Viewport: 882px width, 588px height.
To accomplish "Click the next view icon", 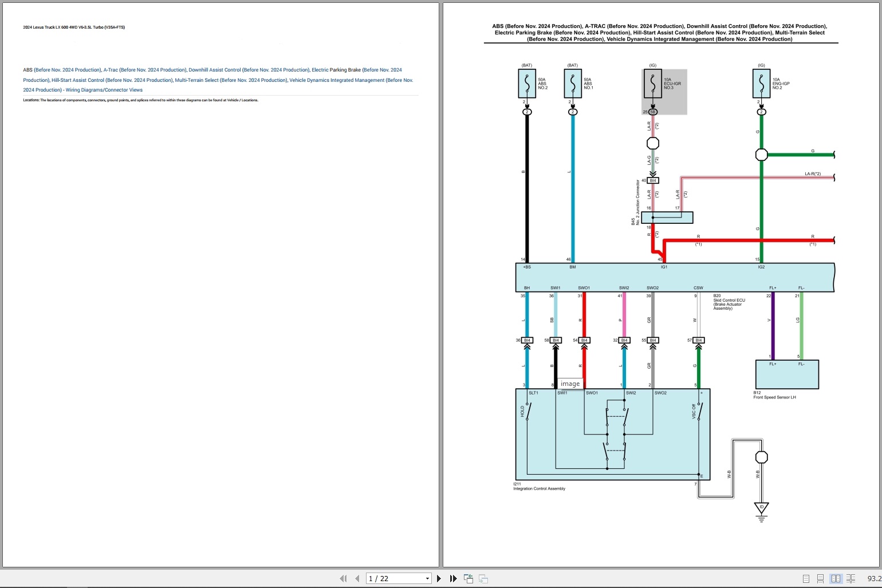I will point(483,578).
